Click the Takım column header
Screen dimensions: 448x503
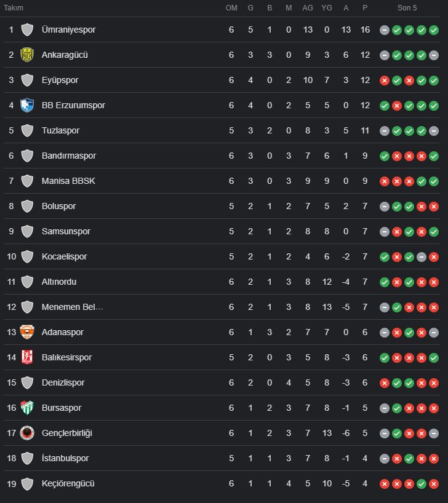click(x=14, y=8)
